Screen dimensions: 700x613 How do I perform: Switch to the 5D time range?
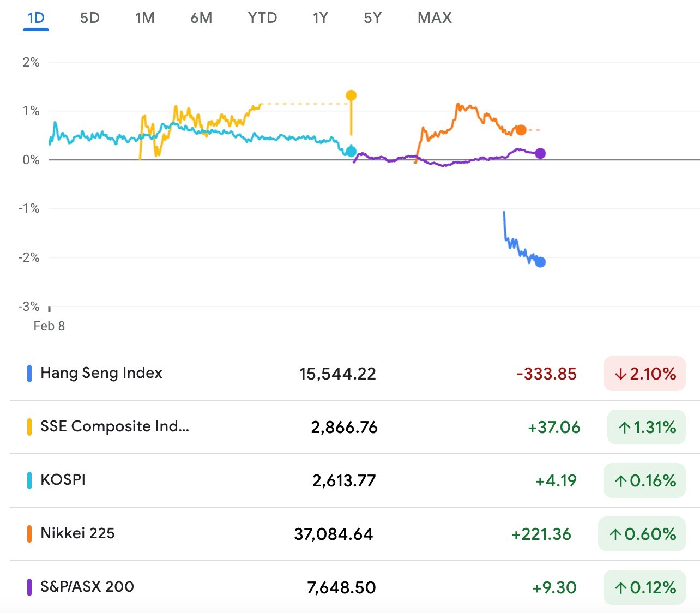(x=90, y=18)
